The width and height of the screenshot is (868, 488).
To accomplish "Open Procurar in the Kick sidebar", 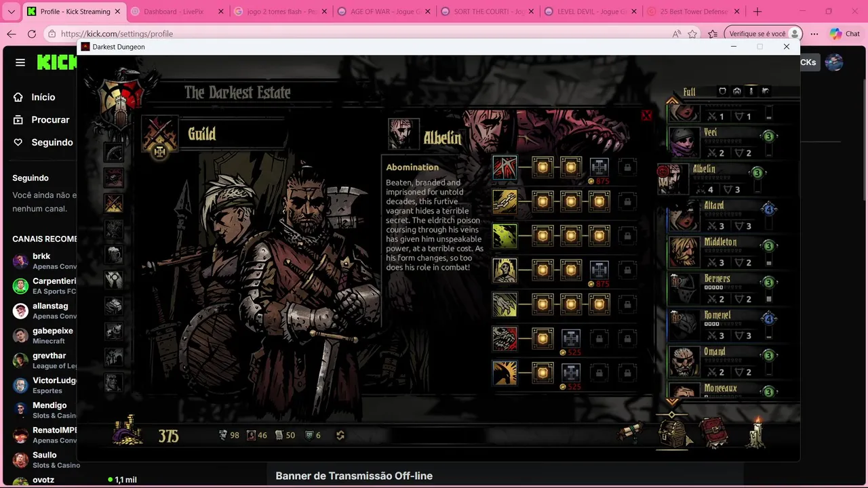I will [43, 119].
